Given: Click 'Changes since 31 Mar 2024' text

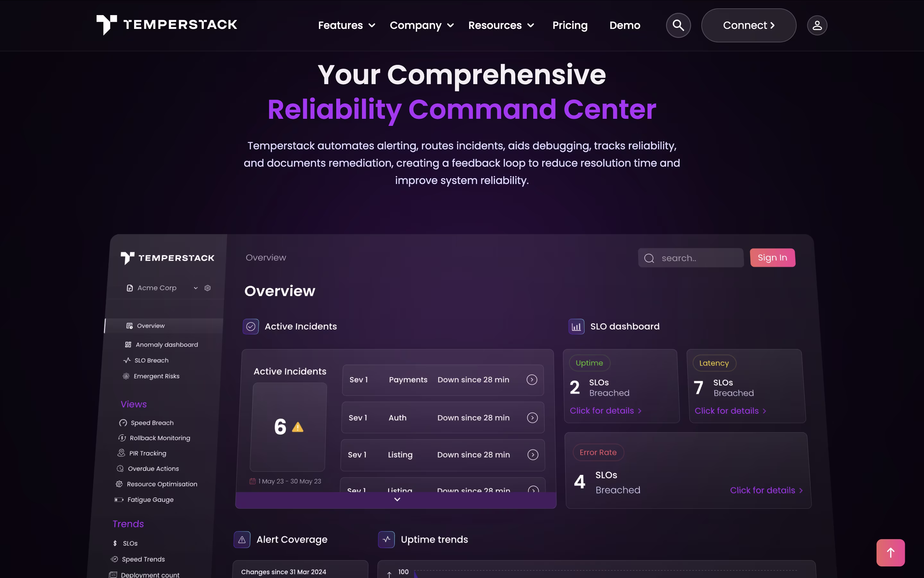Looking at the screenshot, I should coord(284,572).
